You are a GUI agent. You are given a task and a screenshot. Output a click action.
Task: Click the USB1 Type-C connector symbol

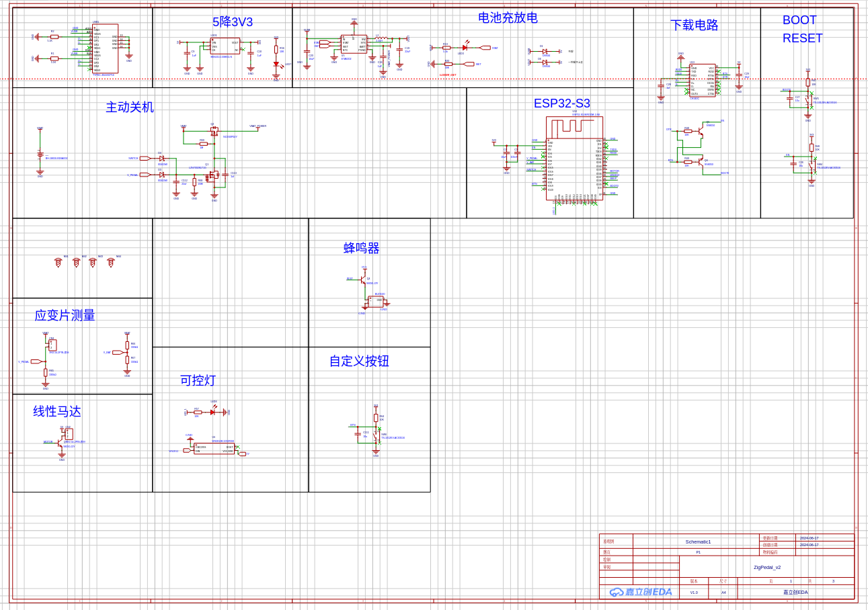tap(105, 48)
